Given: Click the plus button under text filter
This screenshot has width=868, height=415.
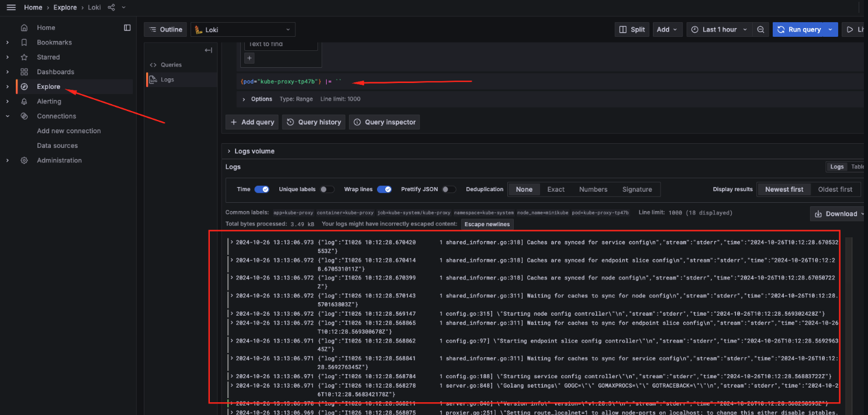Looking at the screenshot, I should click(249, 57).
